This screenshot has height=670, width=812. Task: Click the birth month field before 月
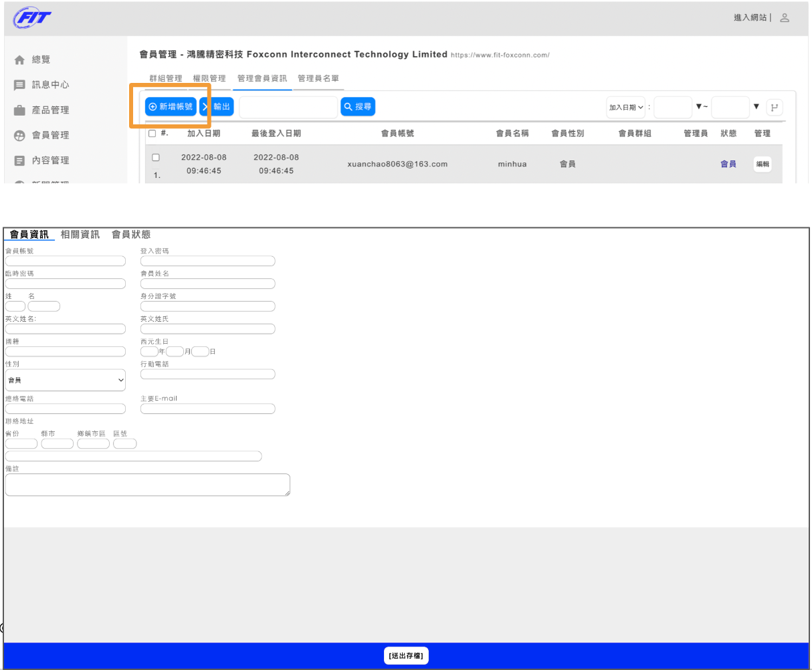coord(175,352)
